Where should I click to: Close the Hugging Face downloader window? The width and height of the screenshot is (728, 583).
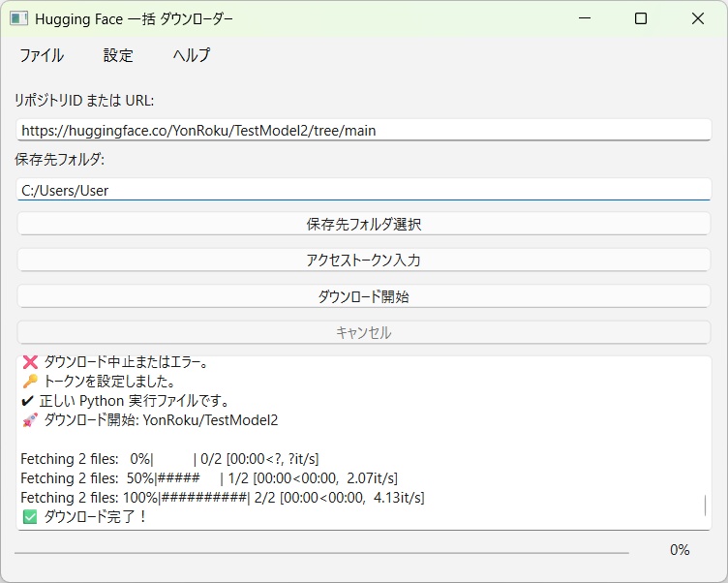coord(698,18)
